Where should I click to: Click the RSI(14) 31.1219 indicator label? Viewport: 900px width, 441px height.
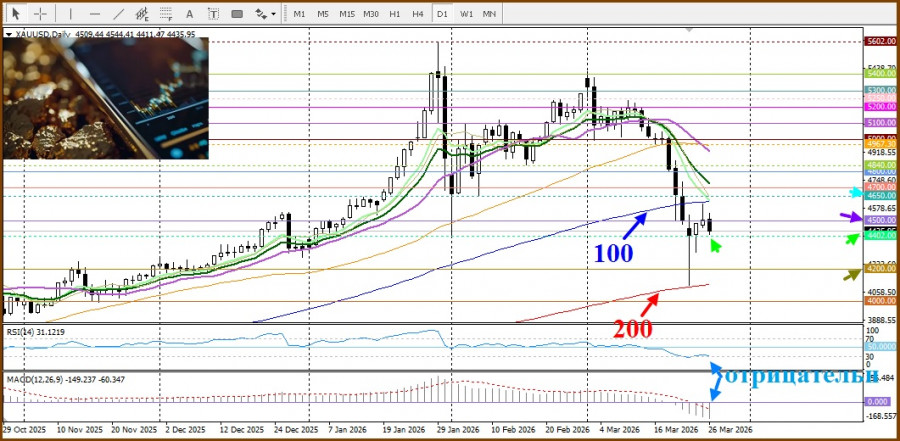(34, 331)
